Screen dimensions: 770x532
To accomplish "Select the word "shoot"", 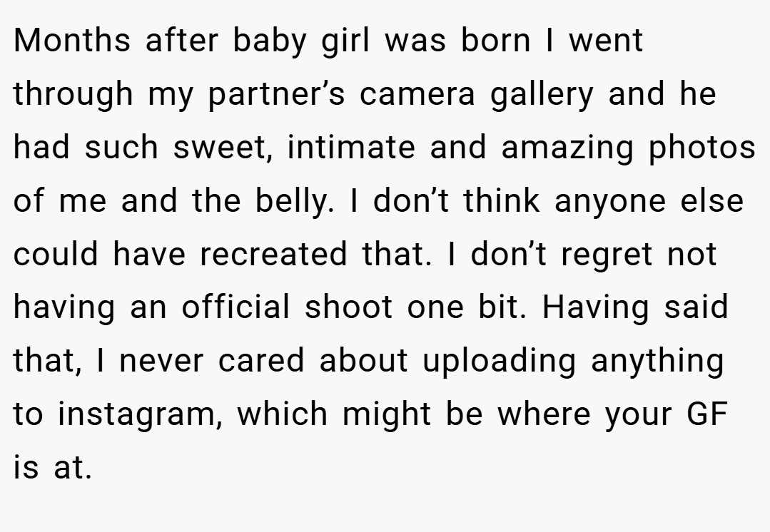I will pyautogui.click(x=349, y=307).
